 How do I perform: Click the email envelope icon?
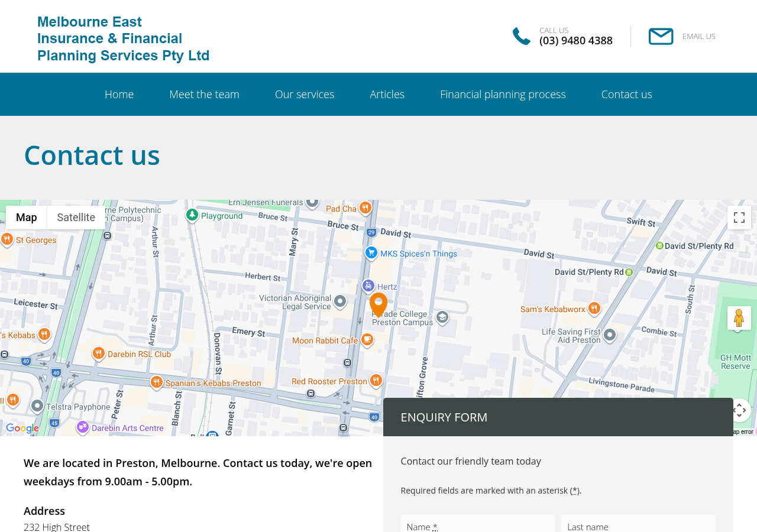click(x=661, y=36)
